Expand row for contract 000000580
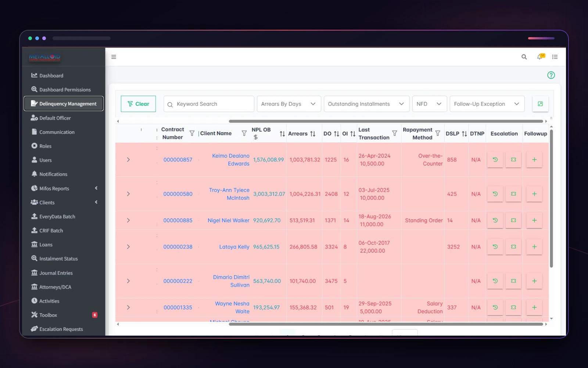This screenshot has width=588, height=368. pos(128,194)
